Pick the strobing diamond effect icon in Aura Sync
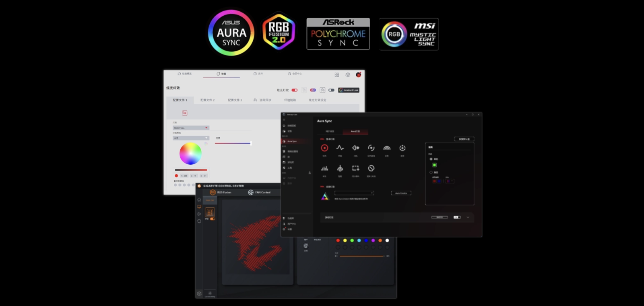The height and width of the screenshot is (306, 644). pyautogui.click(x=355, y=148)
